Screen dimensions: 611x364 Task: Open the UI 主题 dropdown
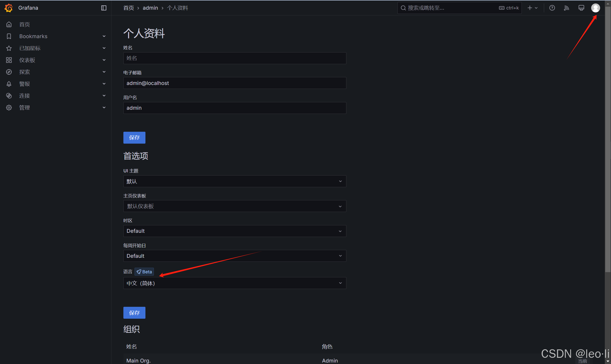[x=234, y=181]
